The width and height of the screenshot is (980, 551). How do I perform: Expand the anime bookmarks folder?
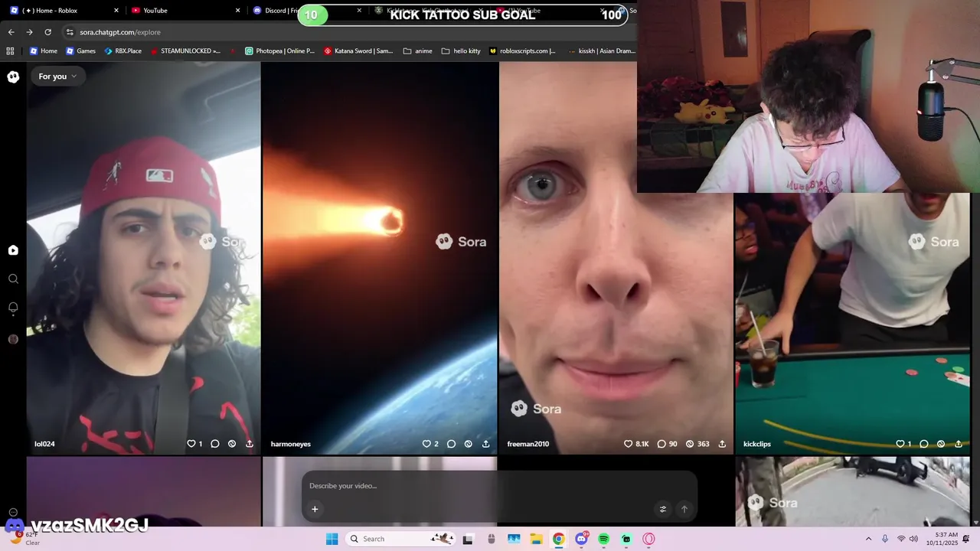pyautogui.click(x=418, y=51)
